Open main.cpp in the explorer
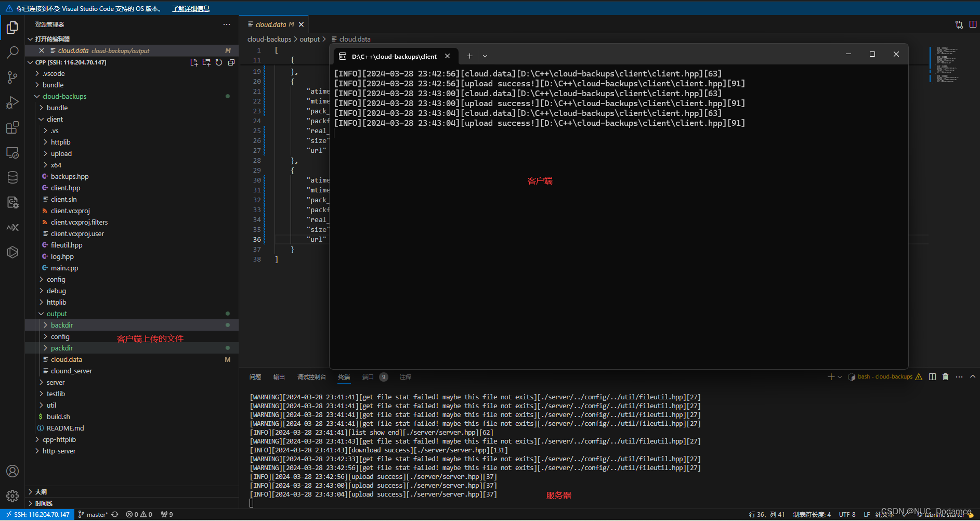This screenshot has width=980, height=521. tap(64, 268)
